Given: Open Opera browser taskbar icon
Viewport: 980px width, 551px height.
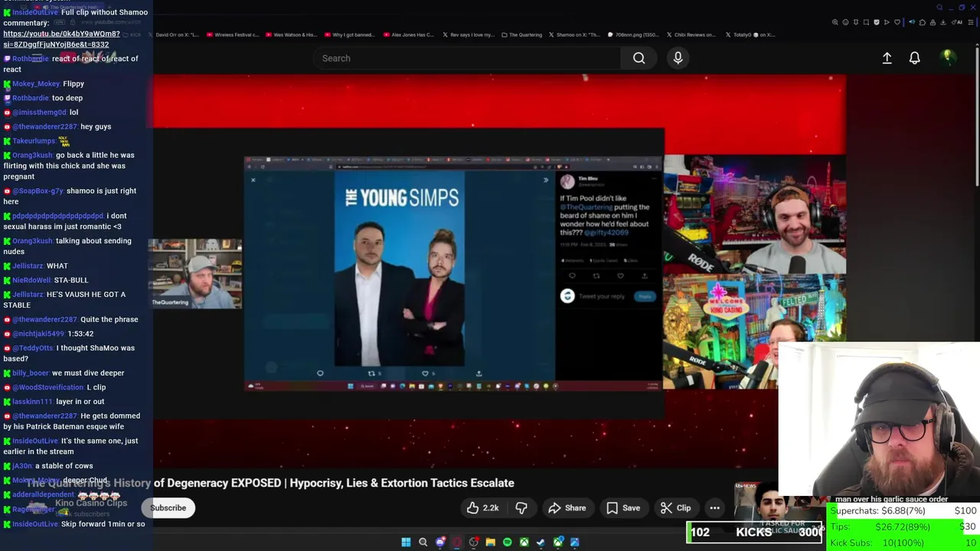Looking at the screenshot, I should pos(457,542).
